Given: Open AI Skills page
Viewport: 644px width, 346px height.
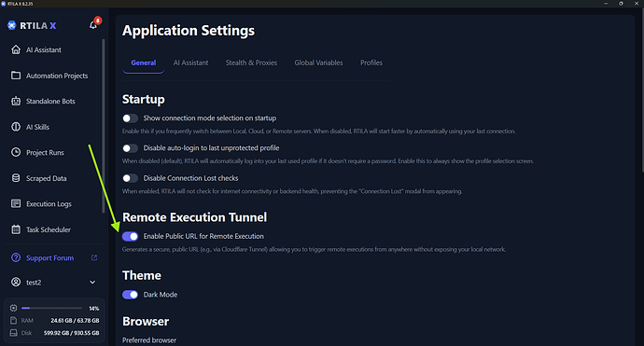Looking at the screenshot, I should pos(37,127).
